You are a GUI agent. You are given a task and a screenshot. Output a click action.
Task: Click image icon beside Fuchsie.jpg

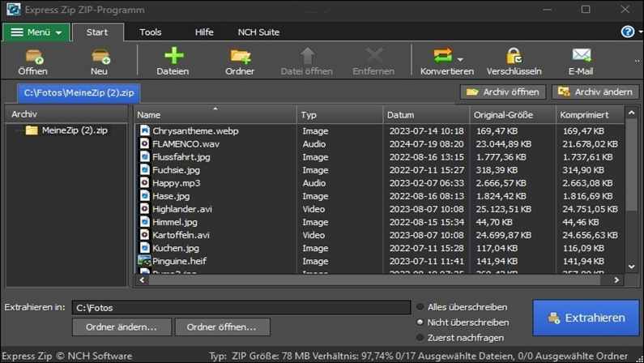tap(144, 169)
